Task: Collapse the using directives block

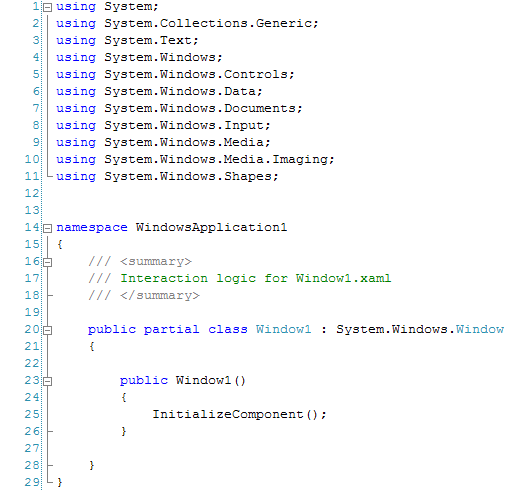Action: 48,7
